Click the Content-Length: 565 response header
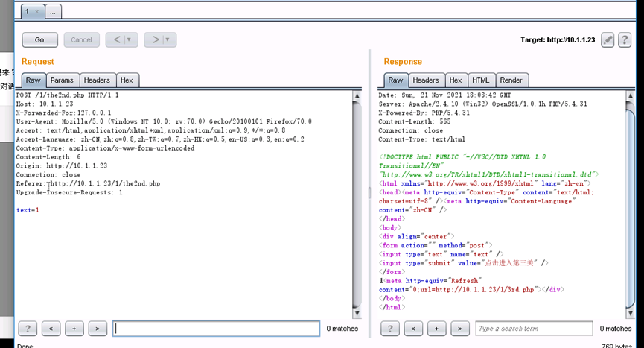The image size is (644, 348). tap(415, 121)
